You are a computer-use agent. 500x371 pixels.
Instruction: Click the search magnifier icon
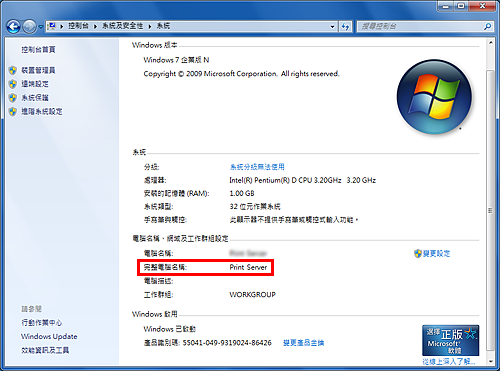coord(488,26)
